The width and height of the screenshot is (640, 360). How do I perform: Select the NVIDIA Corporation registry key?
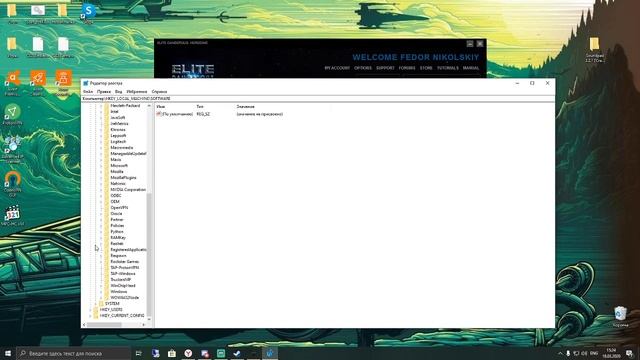coord(128,190)
